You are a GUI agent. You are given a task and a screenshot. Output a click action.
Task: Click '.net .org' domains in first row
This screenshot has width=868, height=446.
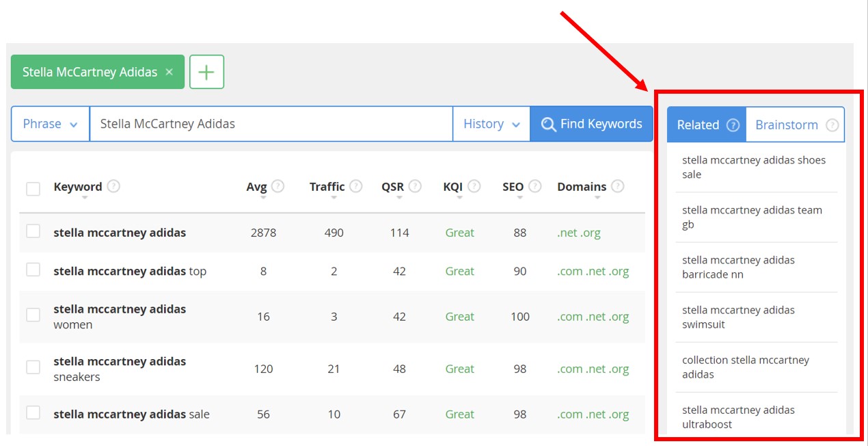pos(579,233)
